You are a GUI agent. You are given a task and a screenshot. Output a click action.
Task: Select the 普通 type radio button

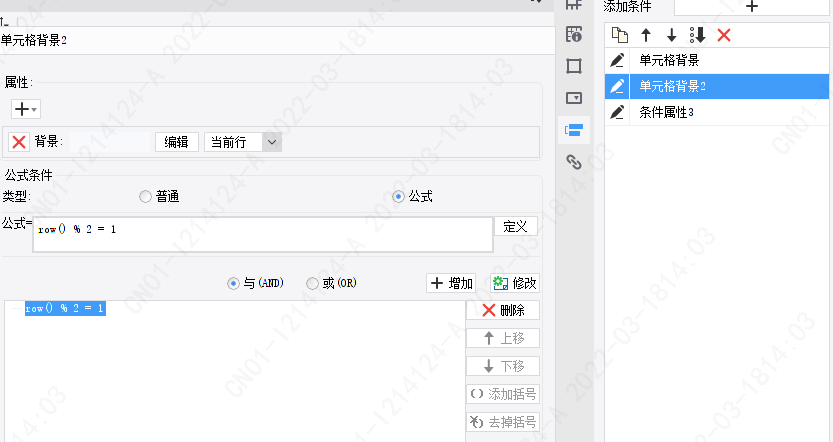(145, 197)
